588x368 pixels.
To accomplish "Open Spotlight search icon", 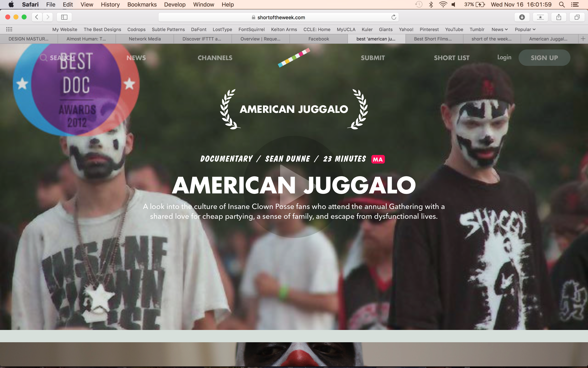I will [x=562, y=4].
